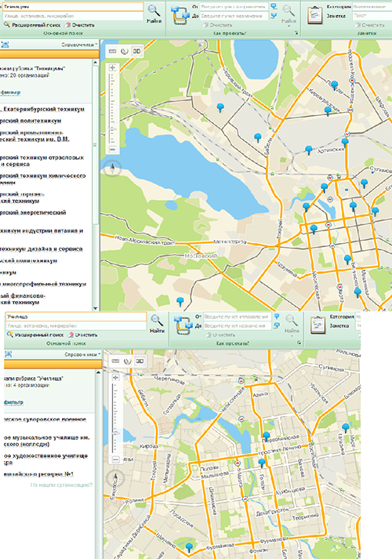Click Расширенный поиск in the Техникумы window

[32, 25]
